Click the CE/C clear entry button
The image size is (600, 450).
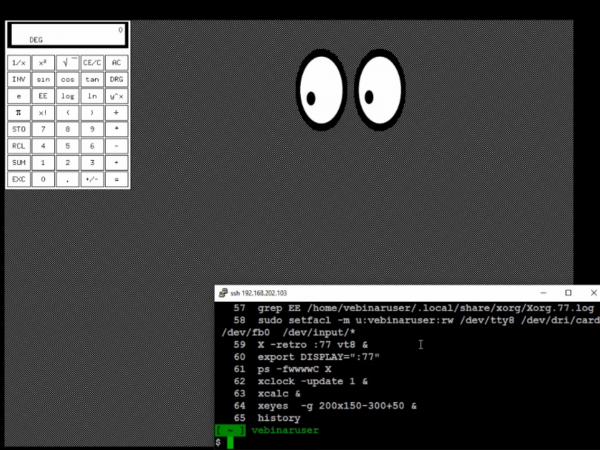(92, 62)
